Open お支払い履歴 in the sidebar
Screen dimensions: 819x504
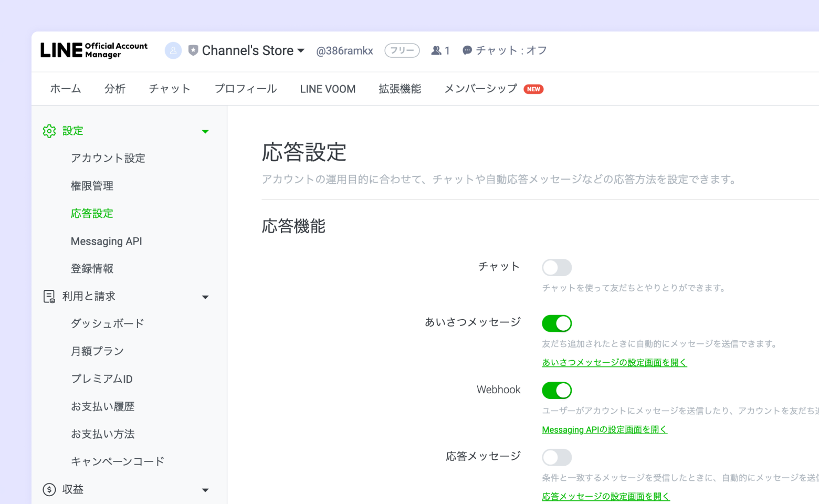click(103, 406)
